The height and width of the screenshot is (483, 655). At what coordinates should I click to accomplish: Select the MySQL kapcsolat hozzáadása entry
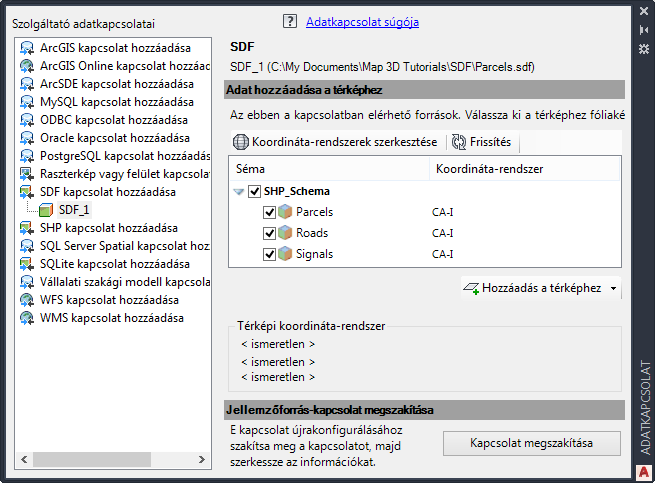115,101
